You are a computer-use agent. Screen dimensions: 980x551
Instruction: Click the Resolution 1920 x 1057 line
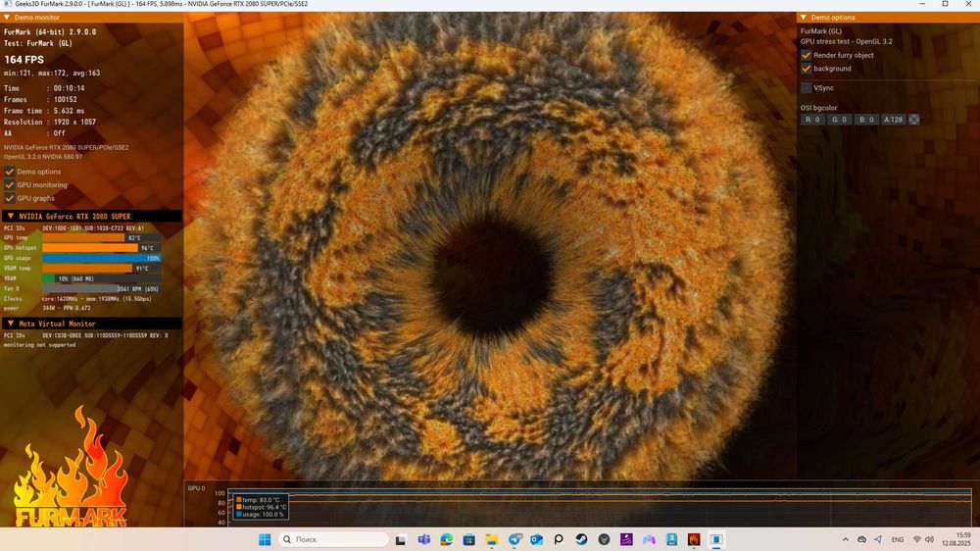(50, 122)
